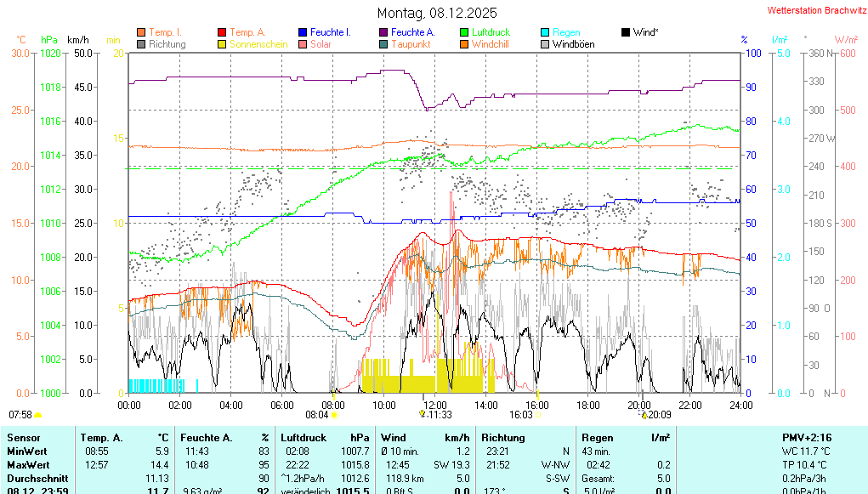The image size is (868, 494).
Task: Click the purple Feuchte A. legend marker
Action: (x=383, y=32)
